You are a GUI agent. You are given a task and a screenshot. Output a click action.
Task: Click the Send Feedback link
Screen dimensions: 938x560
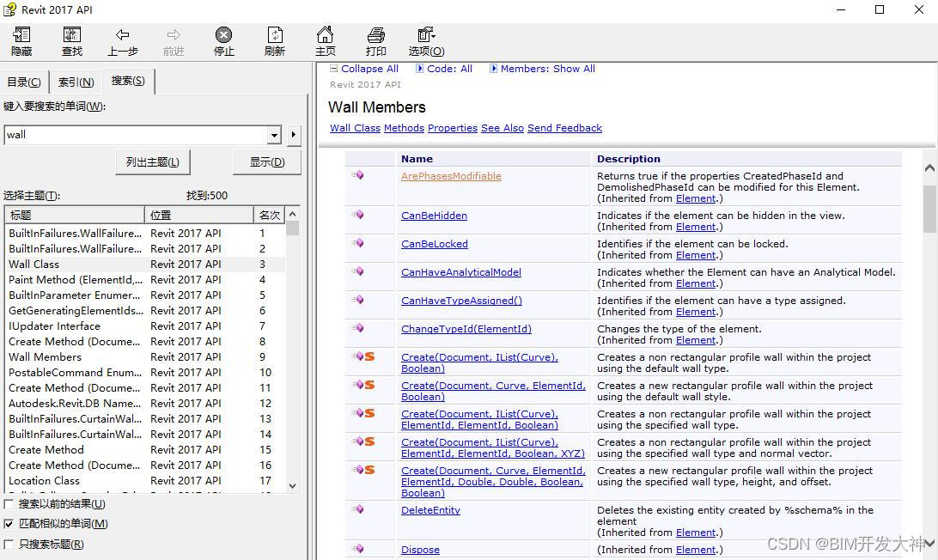point(564,128)
